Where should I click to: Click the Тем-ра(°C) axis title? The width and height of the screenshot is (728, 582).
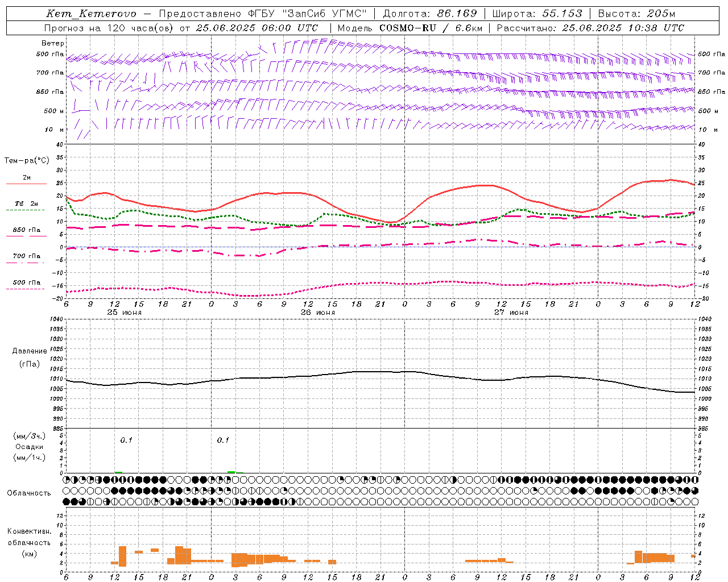(27, 161)
